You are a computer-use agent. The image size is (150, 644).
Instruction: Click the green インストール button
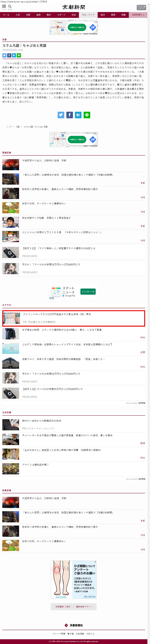coord(88,291)
